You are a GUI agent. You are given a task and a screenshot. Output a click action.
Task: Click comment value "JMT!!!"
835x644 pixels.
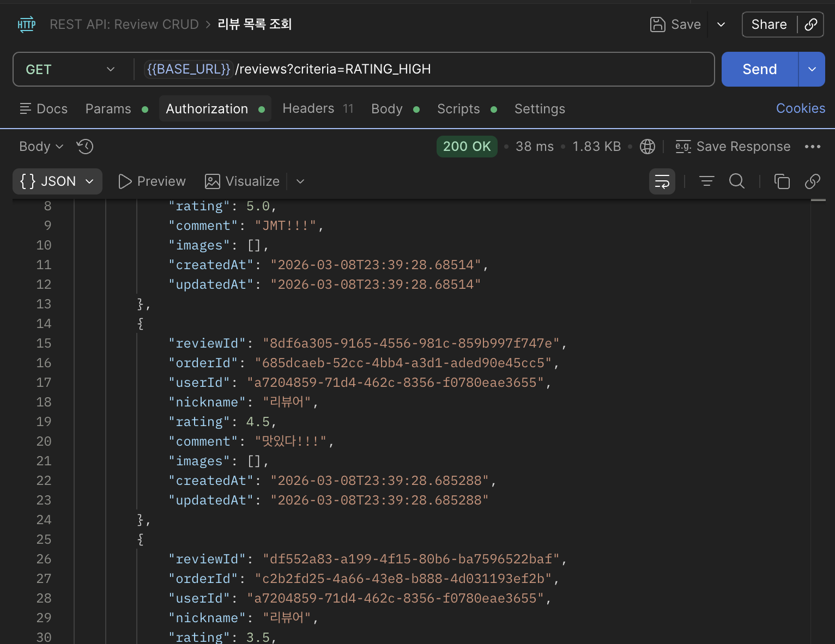click(286, 226)
